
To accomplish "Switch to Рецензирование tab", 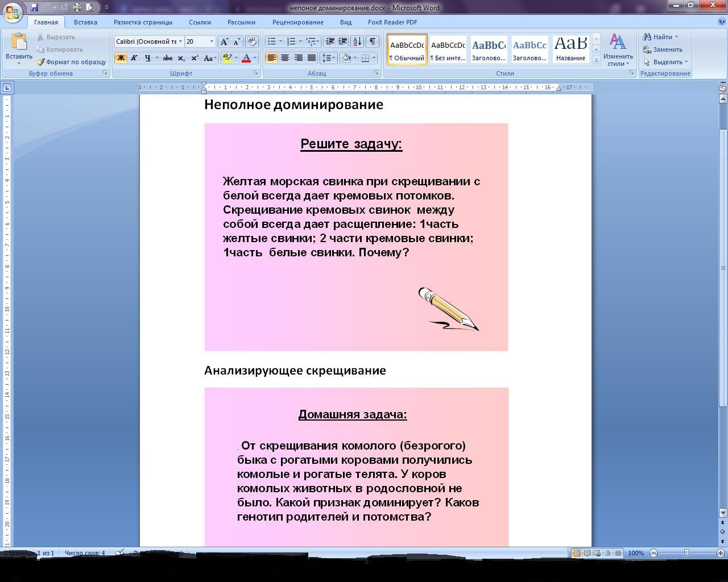I will tap(297, 22).
